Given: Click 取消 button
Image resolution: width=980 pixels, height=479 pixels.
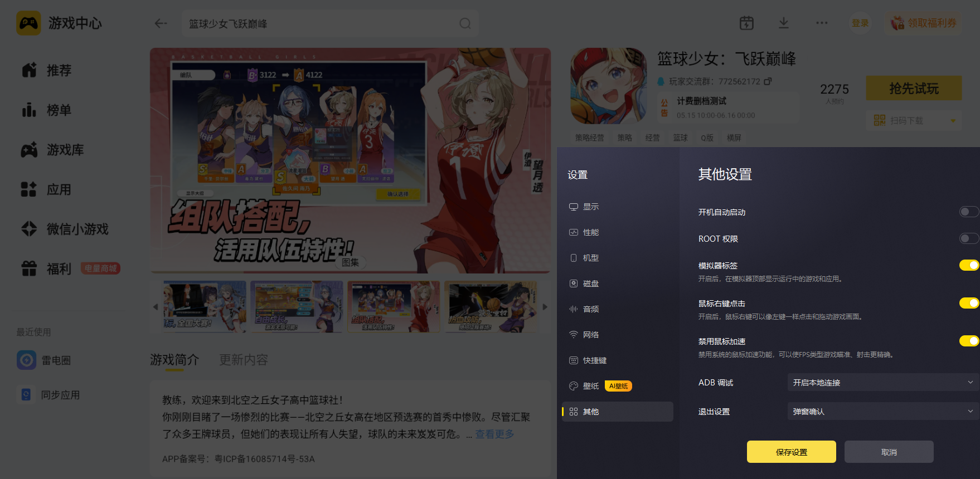Looking at the screenshot, I should (x=889, y=452).
